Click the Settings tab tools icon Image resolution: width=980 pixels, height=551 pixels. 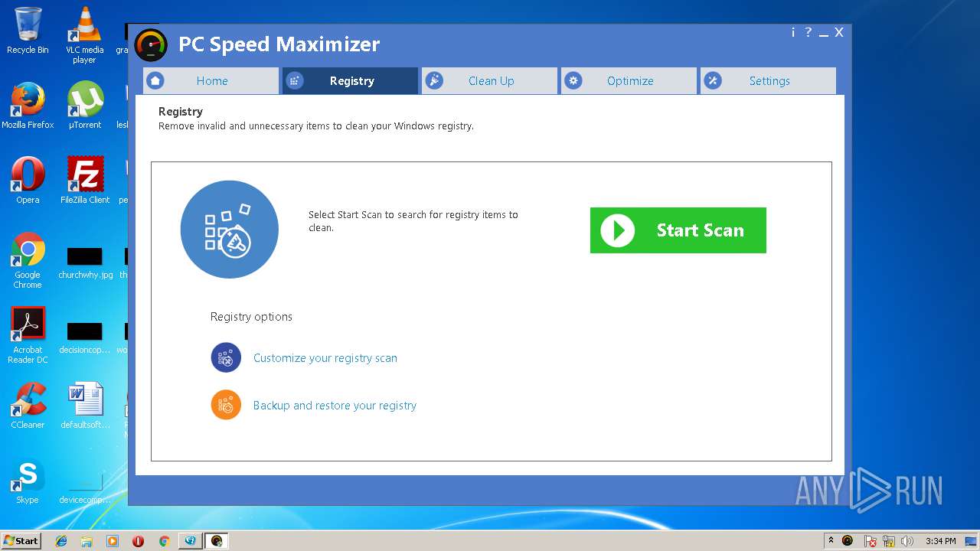[x=713, y=80]
